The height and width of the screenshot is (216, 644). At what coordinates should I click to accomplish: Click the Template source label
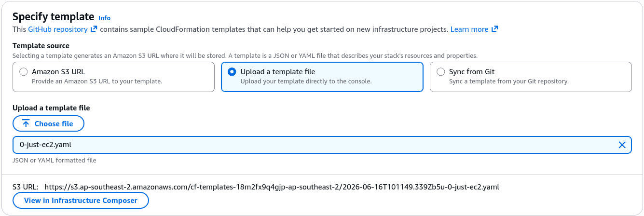[41, 46]
